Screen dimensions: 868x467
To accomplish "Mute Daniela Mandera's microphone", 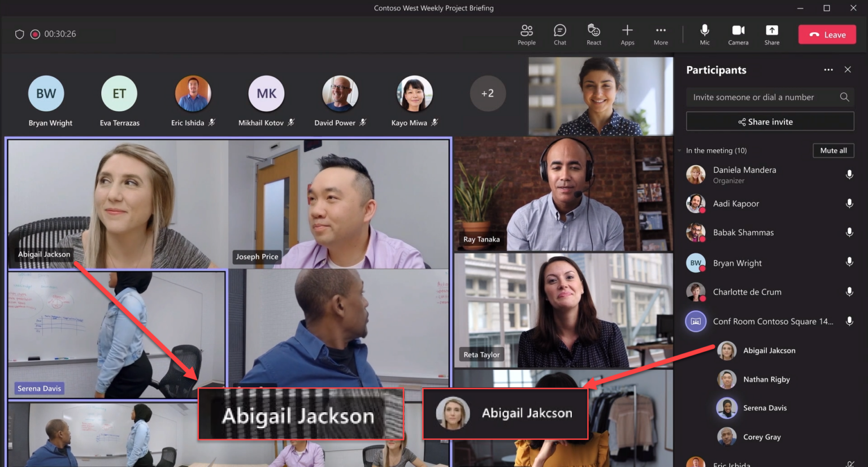I will [849, 174].
